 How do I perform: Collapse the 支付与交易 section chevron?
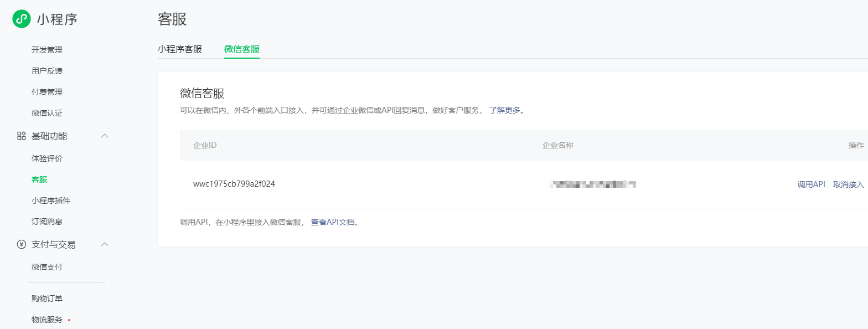(105, 244)
